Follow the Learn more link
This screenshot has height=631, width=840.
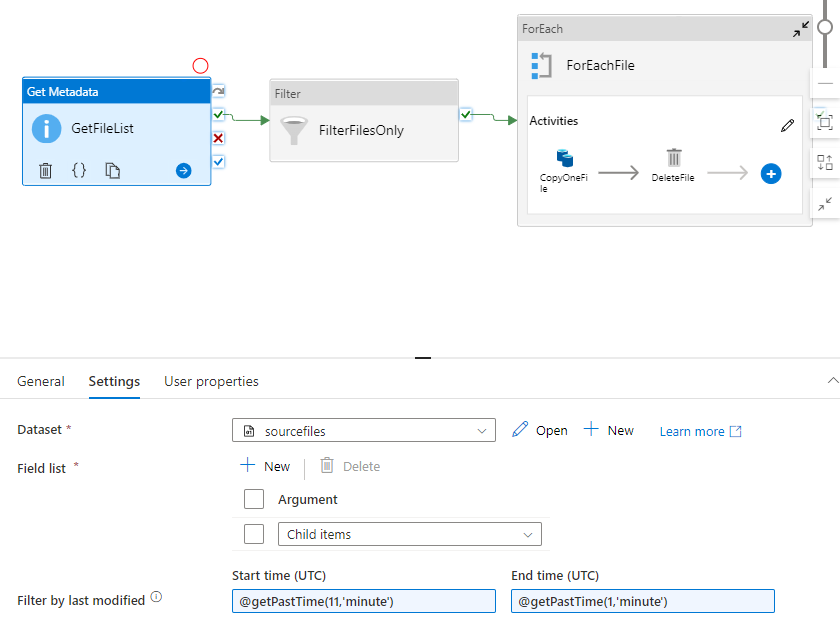click(700, 431)
